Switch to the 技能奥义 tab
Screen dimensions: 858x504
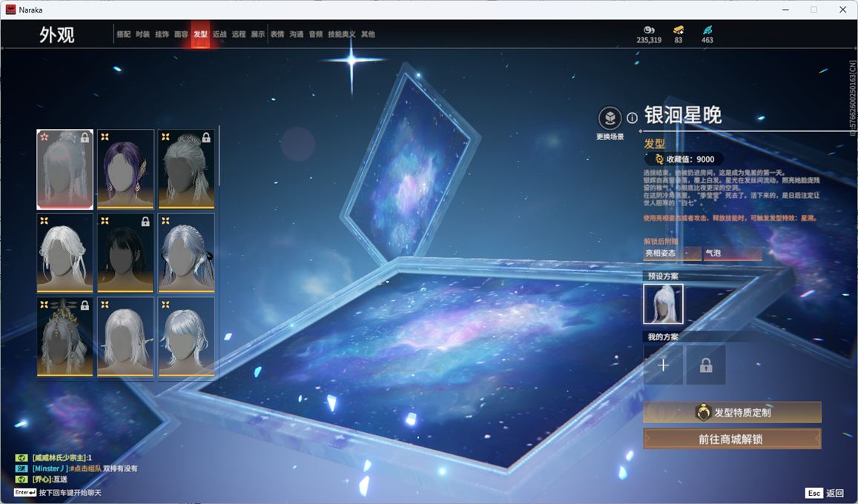coord(341,34)
